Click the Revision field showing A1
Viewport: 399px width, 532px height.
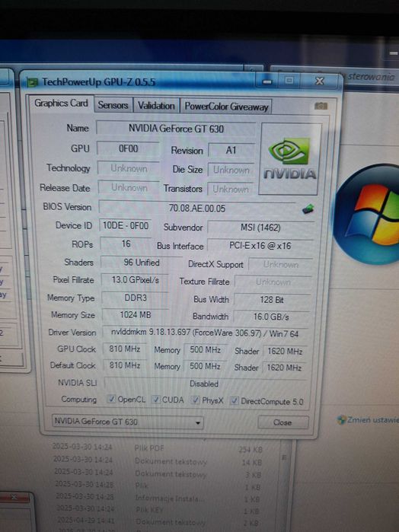231,150
